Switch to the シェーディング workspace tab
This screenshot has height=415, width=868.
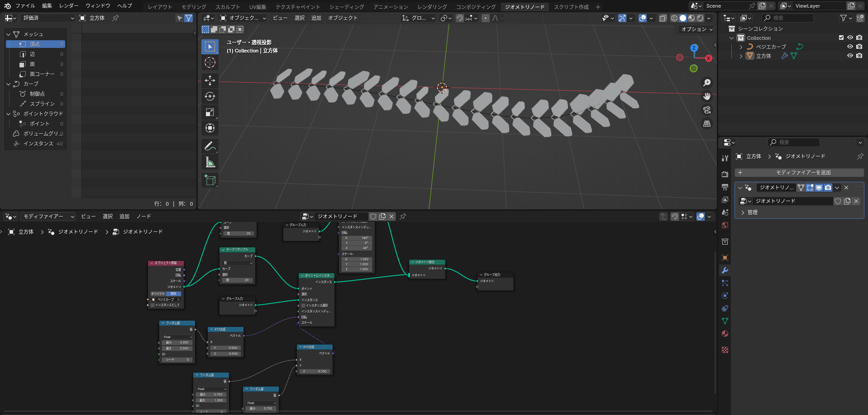[346, 7]
